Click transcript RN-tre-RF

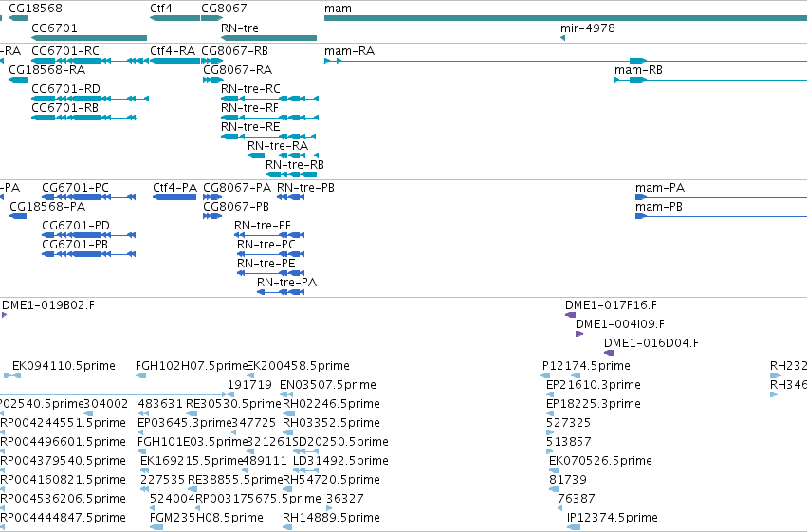(269, 118)
